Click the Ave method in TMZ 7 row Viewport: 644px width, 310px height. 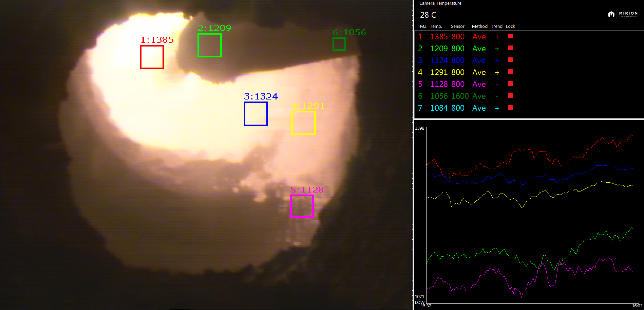tap(479, 108)
